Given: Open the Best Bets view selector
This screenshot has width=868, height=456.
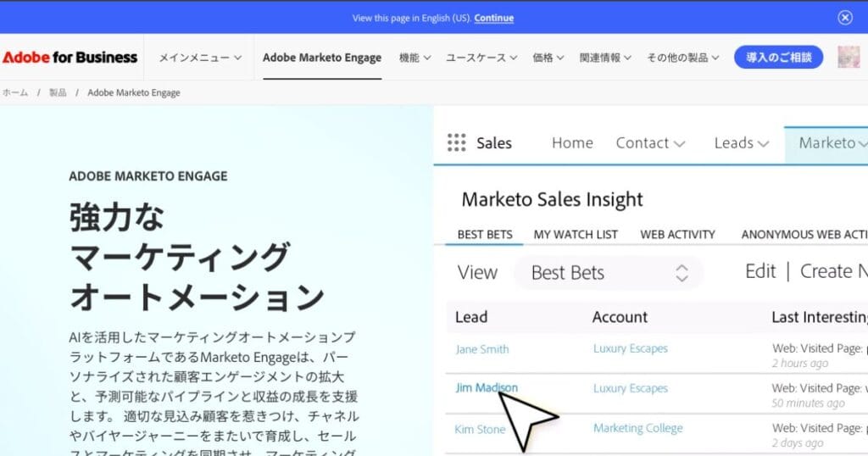Looking at the screenshot, I should point(609,273).
